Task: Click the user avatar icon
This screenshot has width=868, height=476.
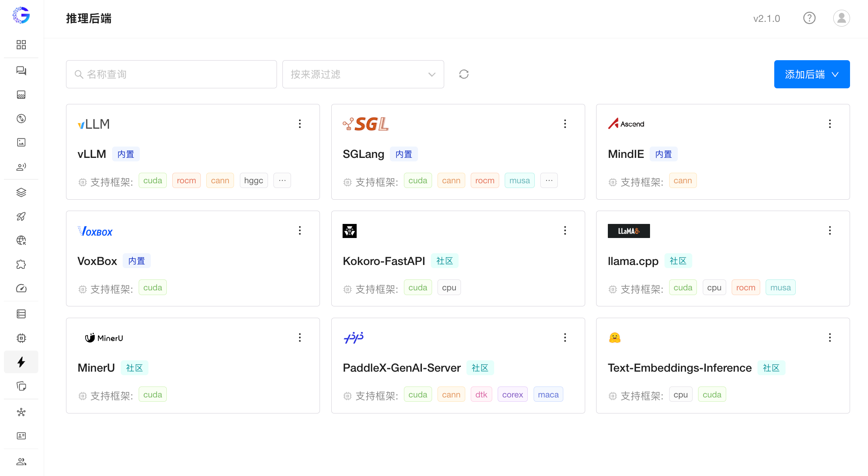Action: pyautogui.click(x=841, y=18)
